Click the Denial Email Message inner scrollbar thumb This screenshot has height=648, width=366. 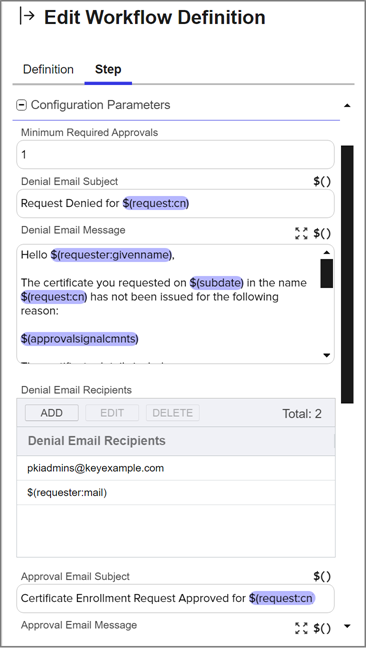(x=327, y=273)
